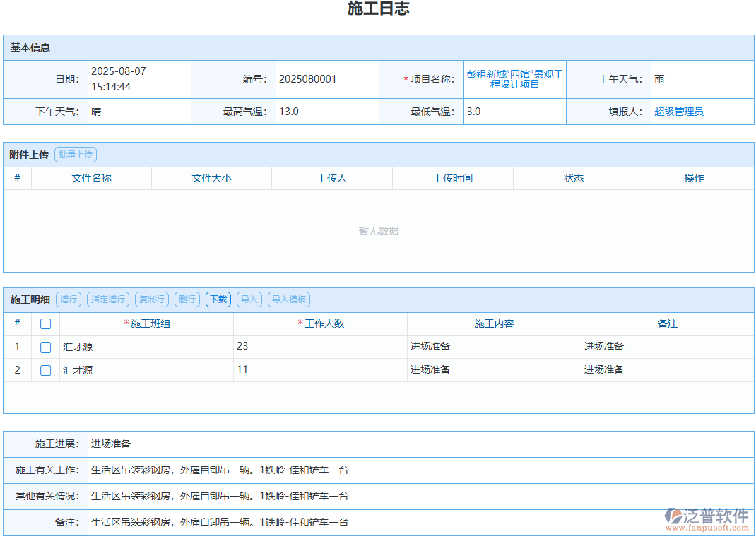
Task: Open the 彭祖新城四馆 project link
Action: pos(514,78)
